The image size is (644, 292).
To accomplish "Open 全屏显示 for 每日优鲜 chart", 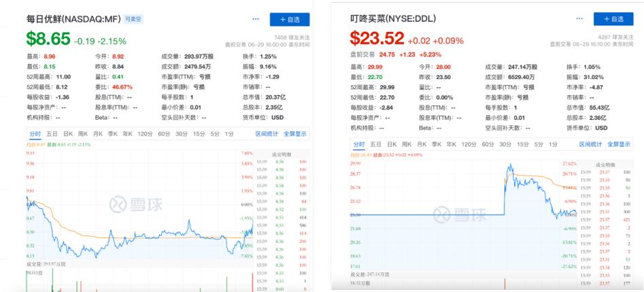I will point(296,133).
